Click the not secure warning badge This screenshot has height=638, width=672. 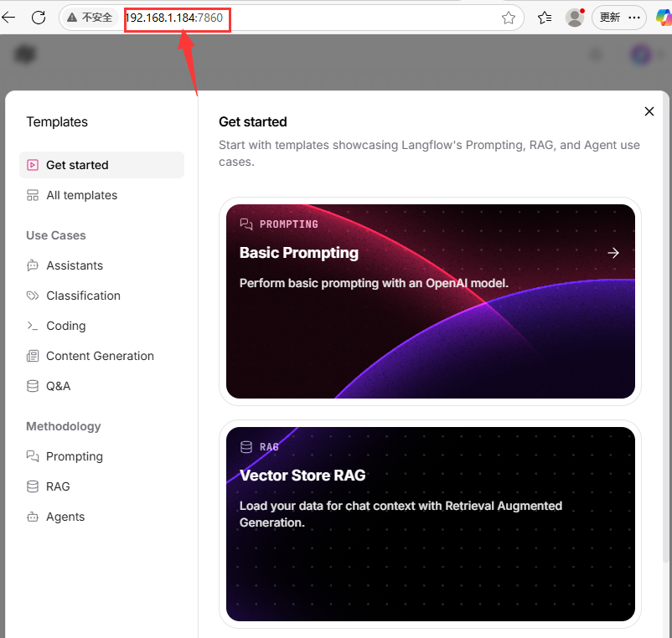tap(90, 18)
